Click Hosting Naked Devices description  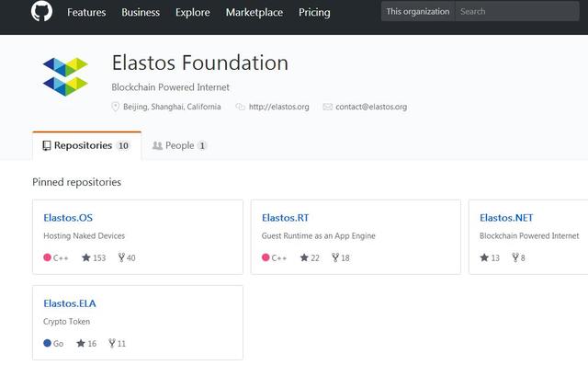[84, 235]
